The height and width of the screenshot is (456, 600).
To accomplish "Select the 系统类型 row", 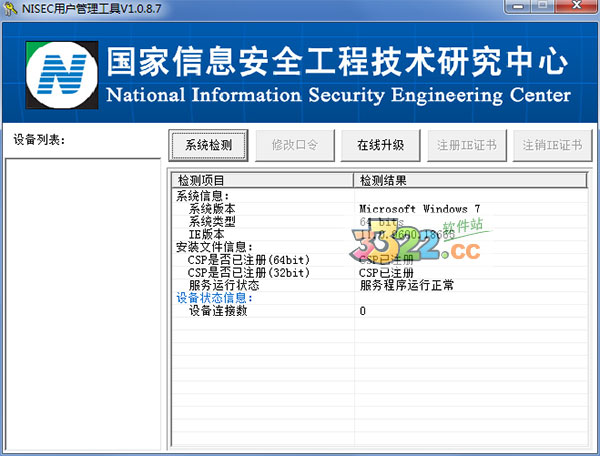I will point(380,221).
